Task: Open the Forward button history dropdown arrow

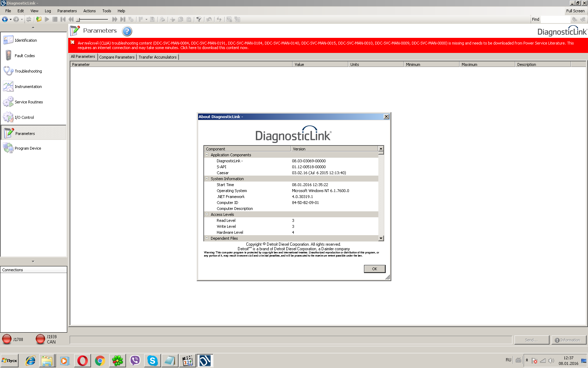Action: pos(22,20)
